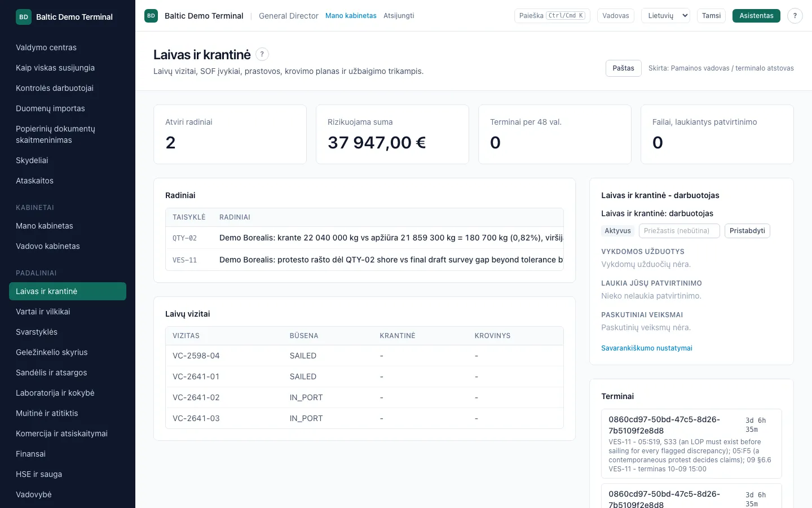Click Atsijungti to log out
This screenshot has height=508, width=812.
399,16
